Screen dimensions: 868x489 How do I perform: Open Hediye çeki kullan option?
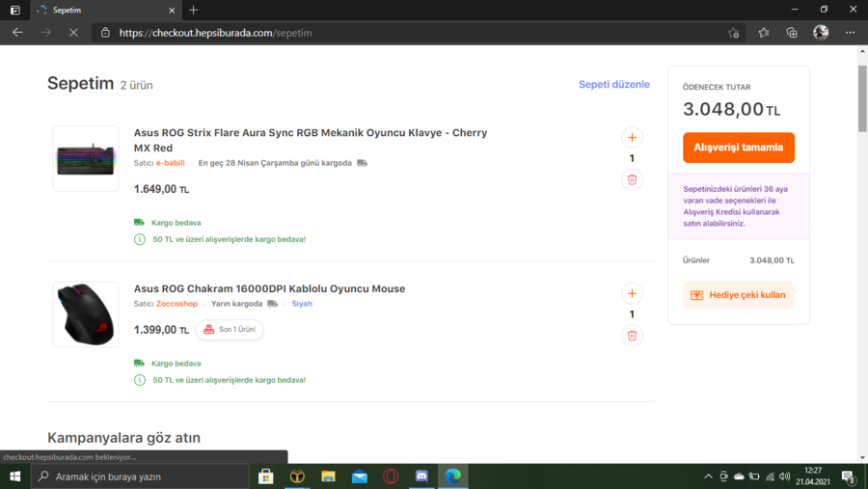click(739, 295)
